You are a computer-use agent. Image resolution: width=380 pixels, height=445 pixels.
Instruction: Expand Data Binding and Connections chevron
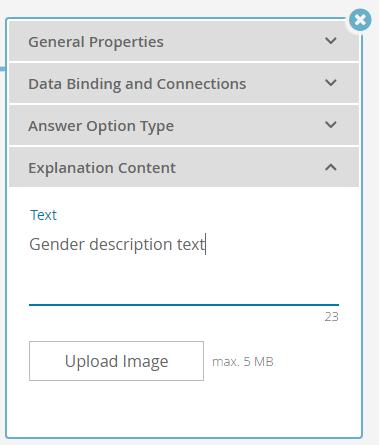[331, 83]
